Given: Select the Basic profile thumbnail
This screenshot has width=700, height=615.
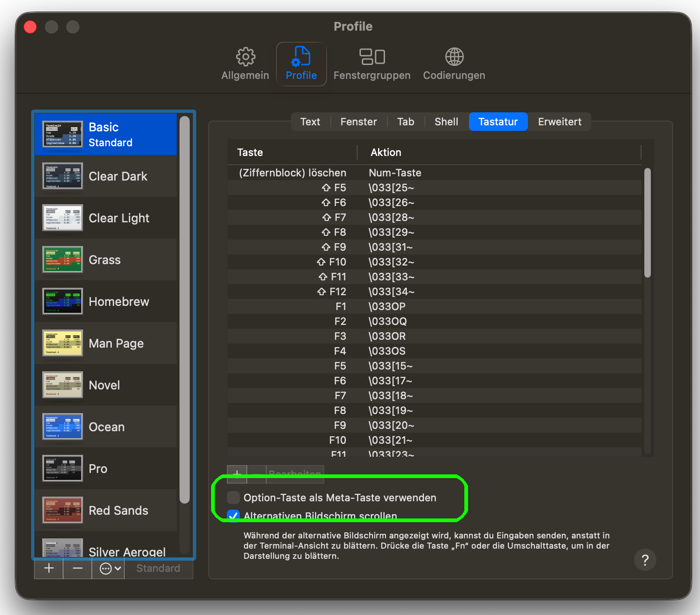Looking at the screenshot, I should tap(63, 134).
